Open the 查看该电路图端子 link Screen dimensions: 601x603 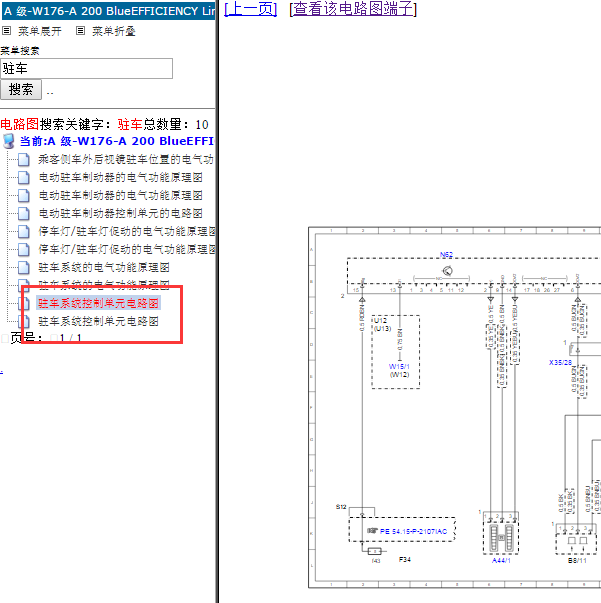pos(353,8)
